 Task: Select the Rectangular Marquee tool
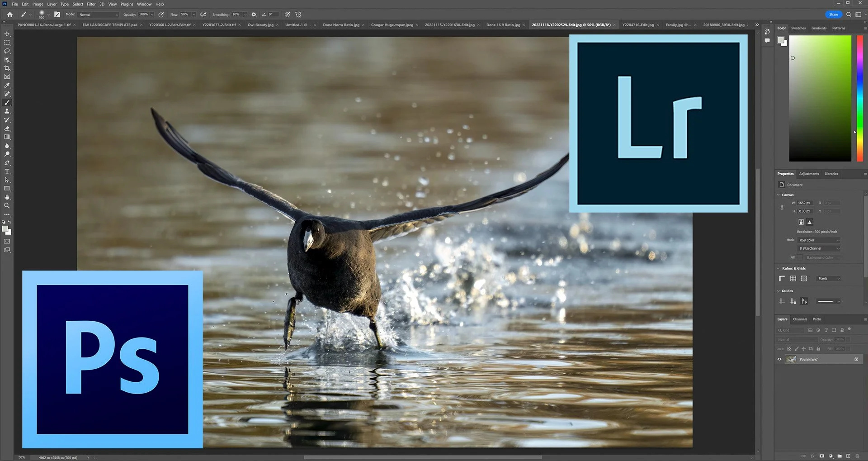coord(7,43)
